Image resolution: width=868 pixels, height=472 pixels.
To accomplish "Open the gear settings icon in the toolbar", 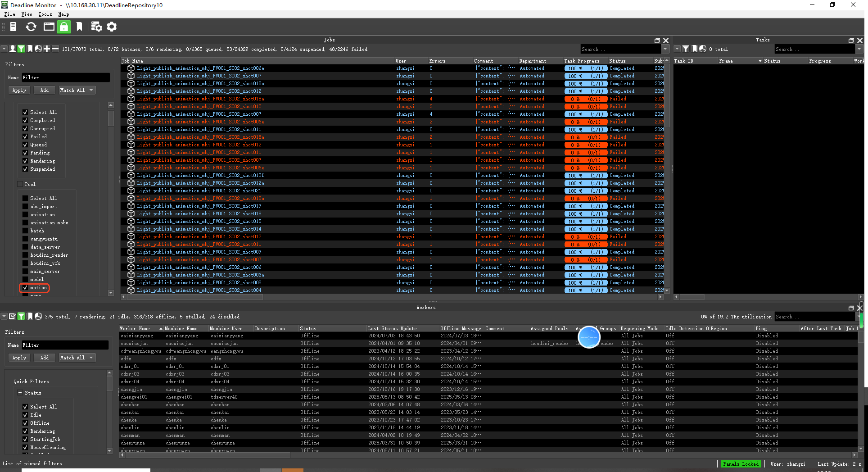I will 112,27.
